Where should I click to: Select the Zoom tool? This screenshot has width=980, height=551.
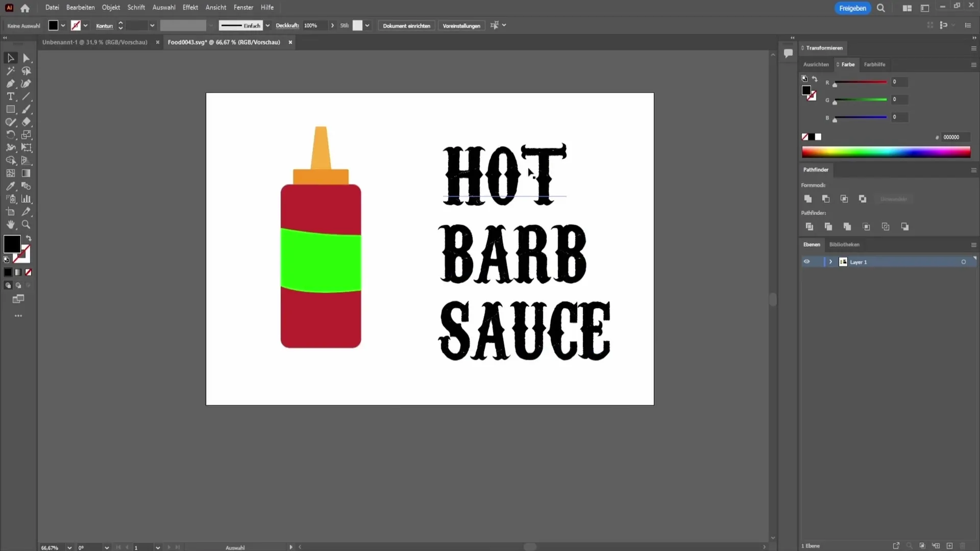click(27, 224)
